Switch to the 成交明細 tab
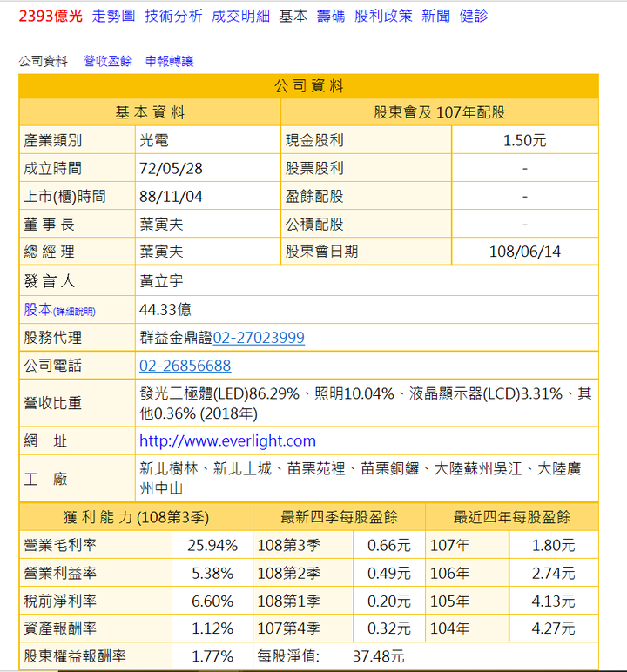Image resolution: width=627 pixels, height=672 pixels. coord(240,16)
